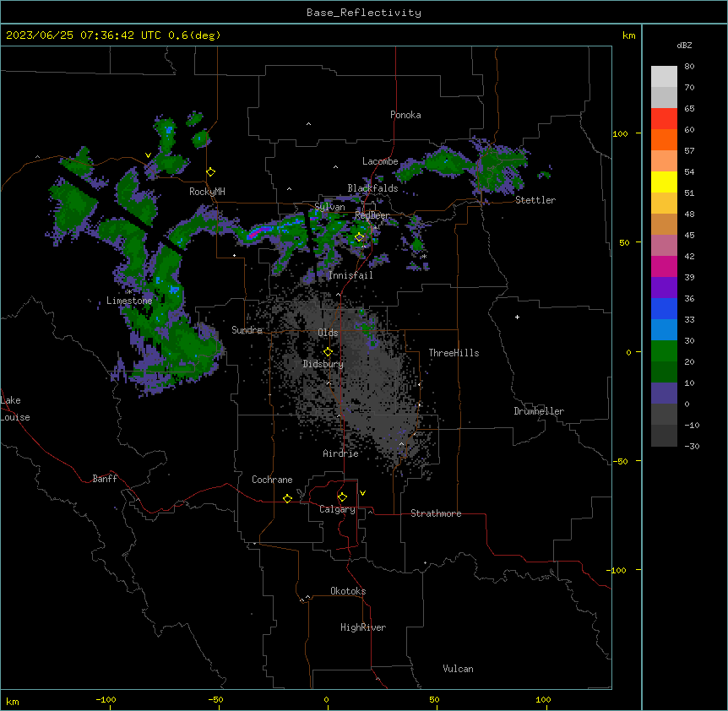Select the purple 39-36 dBZ legend swatch

(664, 288)
